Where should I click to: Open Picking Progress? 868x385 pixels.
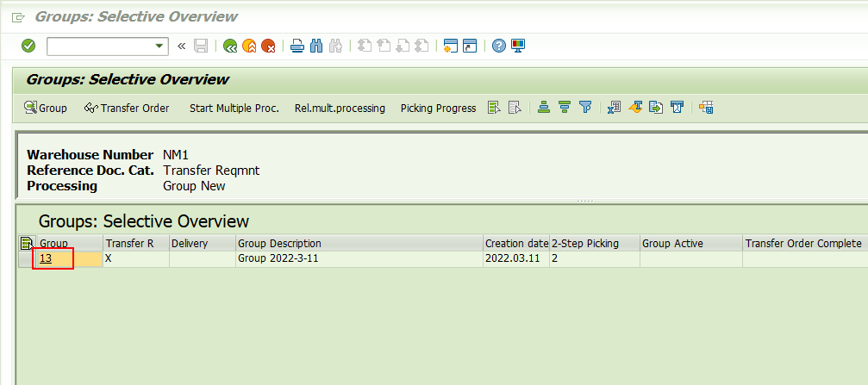[x=439, y=108]
